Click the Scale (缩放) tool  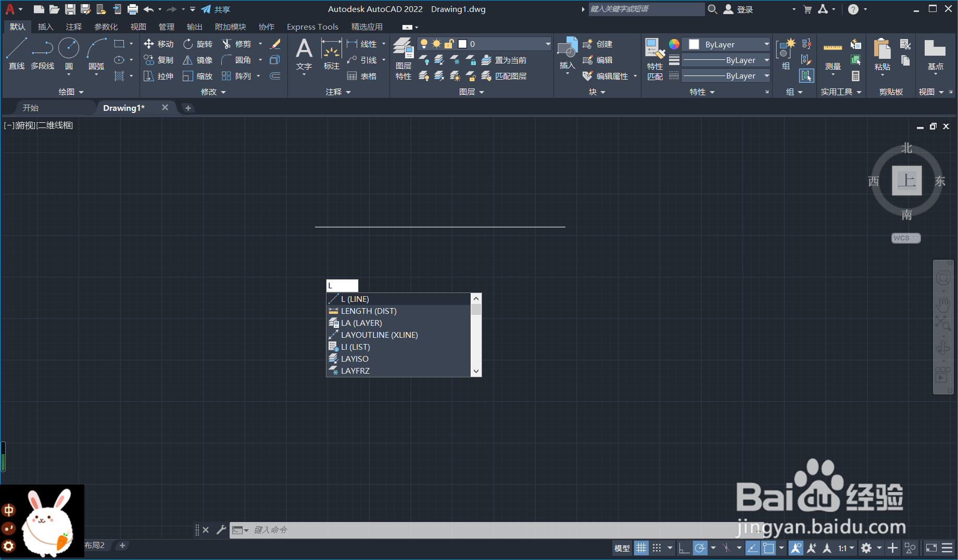pyautogui.click(x=198, y=76)
